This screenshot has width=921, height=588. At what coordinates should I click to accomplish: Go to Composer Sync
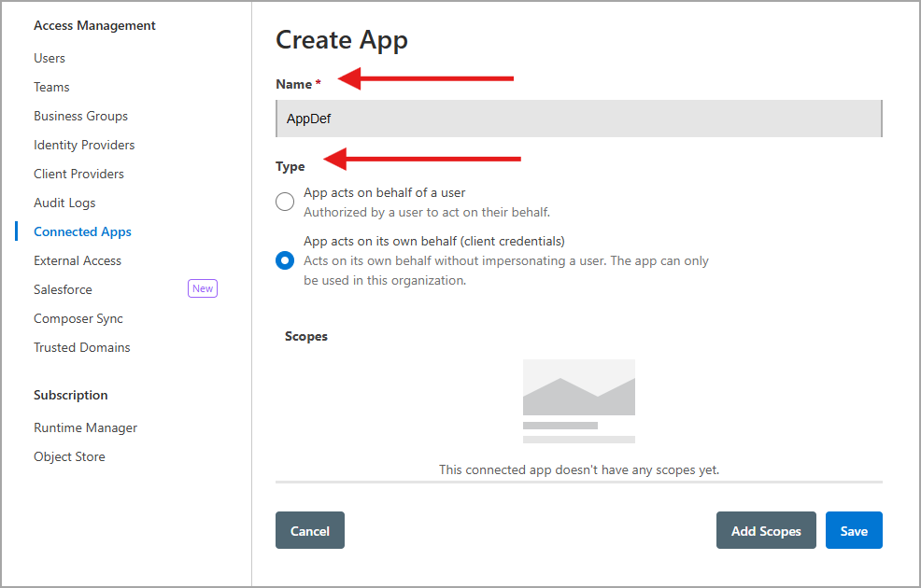(x=78, y=318)
